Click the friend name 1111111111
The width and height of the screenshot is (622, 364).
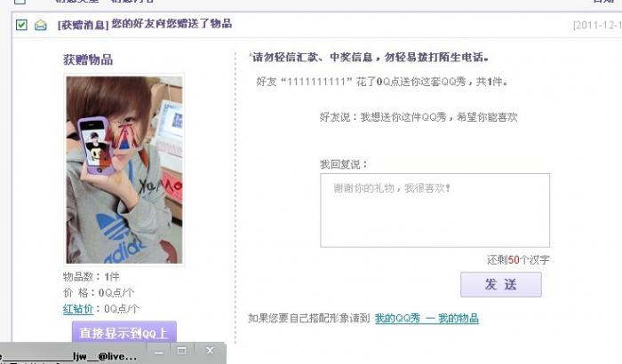(316, 82)
